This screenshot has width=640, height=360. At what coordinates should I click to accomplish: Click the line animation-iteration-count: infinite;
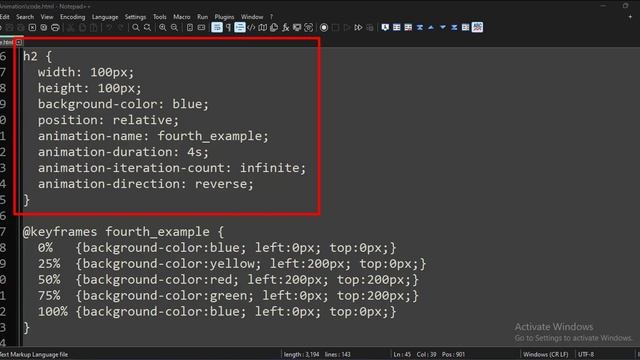tap(172, 168)
